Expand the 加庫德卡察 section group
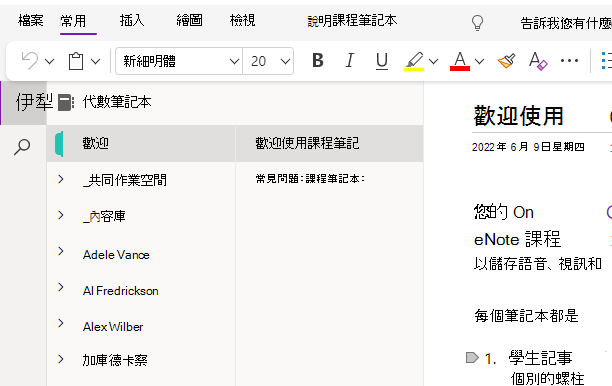This screenshot has width=612, height=386. tap(61, 359)
